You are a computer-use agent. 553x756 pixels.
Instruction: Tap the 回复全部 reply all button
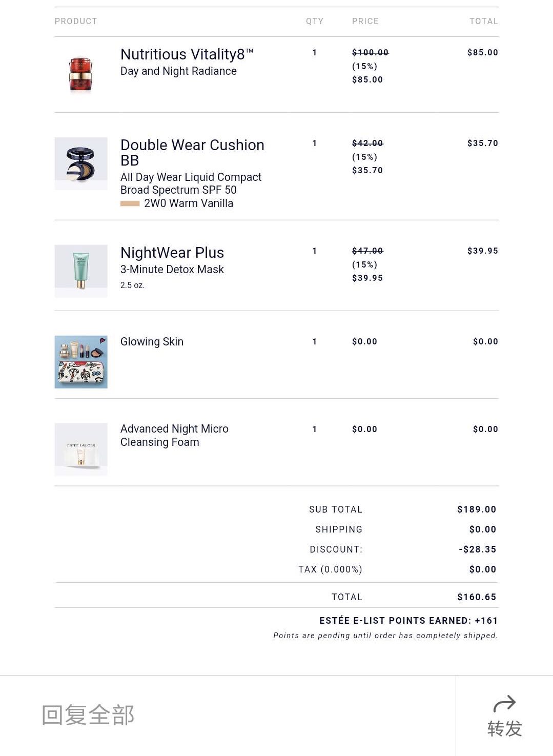click(x=88, y=715)
